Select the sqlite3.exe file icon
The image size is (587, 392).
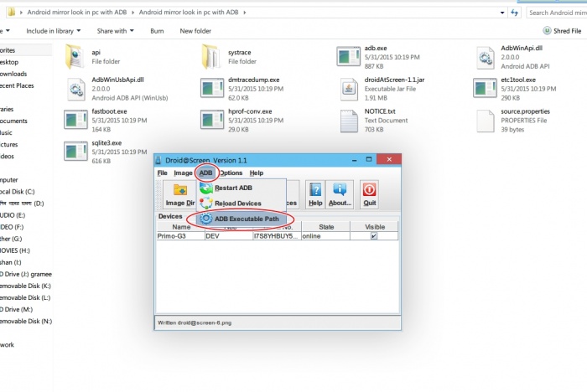pyautogui.click(x=75, y=151)
